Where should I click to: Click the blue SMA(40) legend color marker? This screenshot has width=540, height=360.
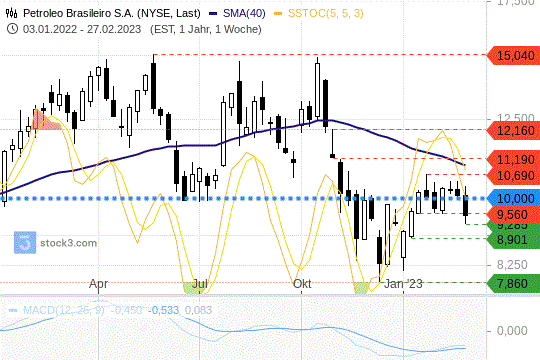[x=213, y=14]
